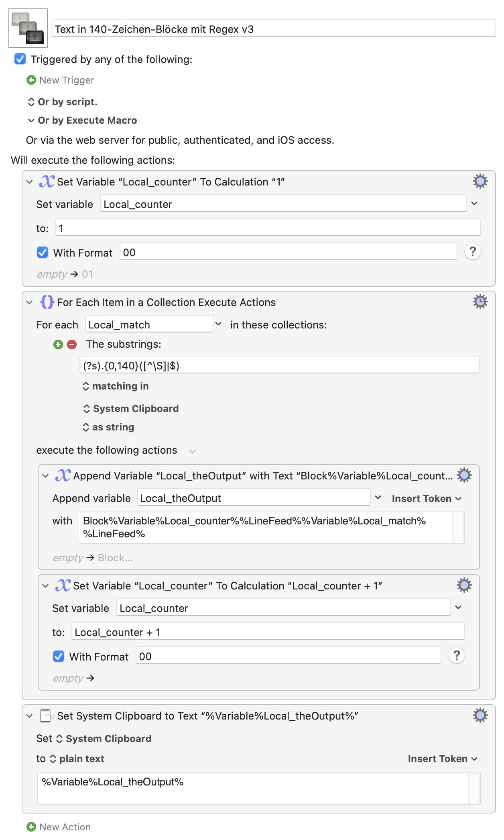Click the green add collection plus icon
This screenshot has width=504, height=840.
coord(58,345)
